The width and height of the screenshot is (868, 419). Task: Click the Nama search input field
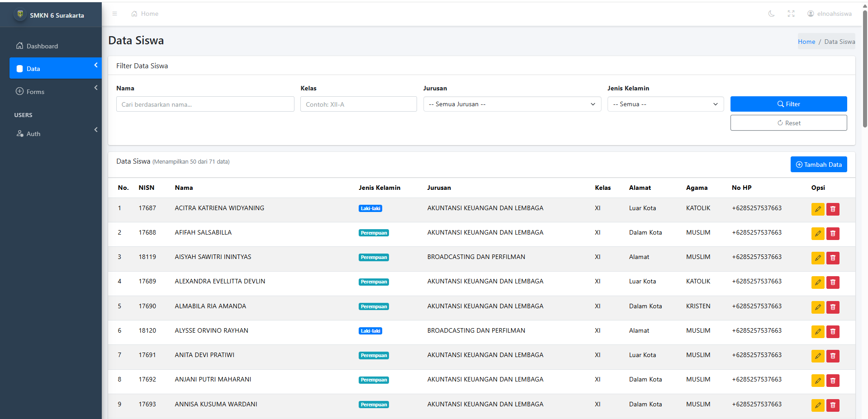pos(205,104)
